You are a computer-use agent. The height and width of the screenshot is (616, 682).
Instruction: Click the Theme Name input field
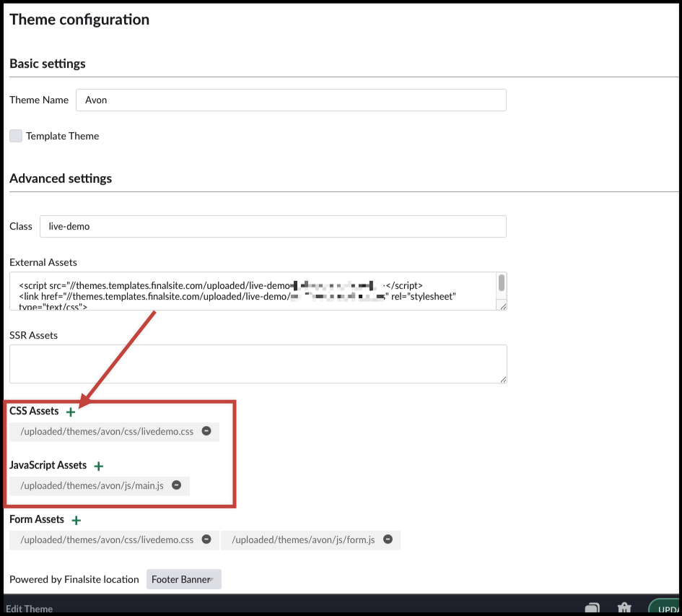(291, 100)
